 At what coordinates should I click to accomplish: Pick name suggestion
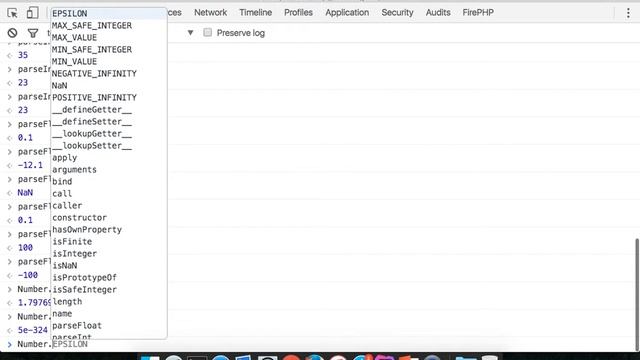(x=109, y=313)
